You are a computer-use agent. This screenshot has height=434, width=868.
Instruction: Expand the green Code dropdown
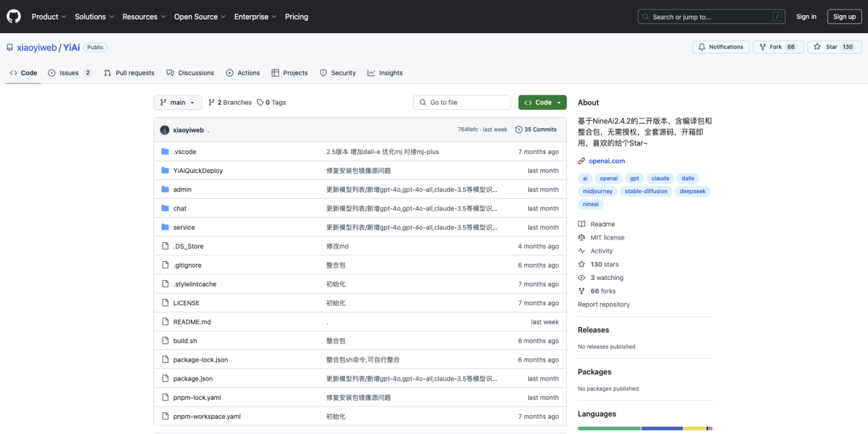(542, 103)
